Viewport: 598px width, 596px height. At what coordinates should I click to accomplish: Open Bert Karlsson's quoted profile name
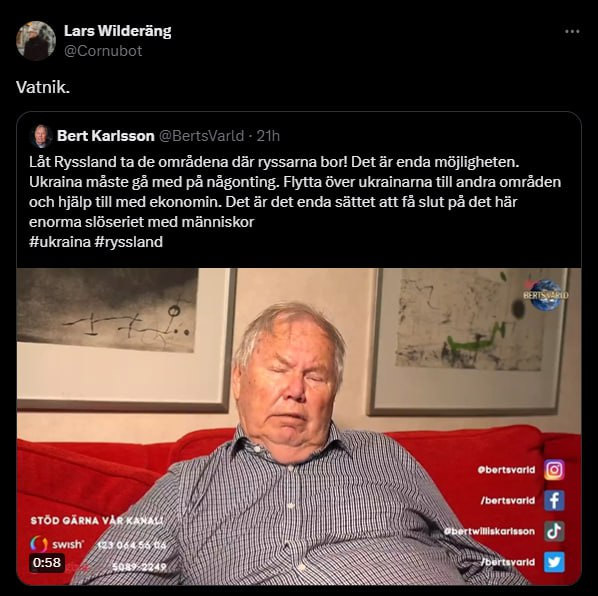(x=106, y=136)
